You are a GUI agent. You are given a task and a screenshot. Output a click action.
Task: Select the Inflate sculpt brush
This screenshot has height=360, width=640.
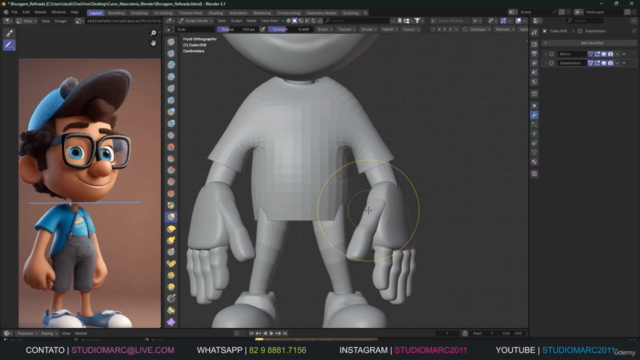171,112
